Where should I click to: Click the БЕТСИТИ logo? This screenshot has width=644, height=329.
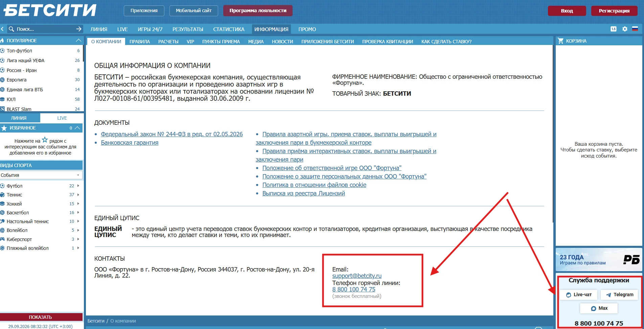tap(50, 10)
